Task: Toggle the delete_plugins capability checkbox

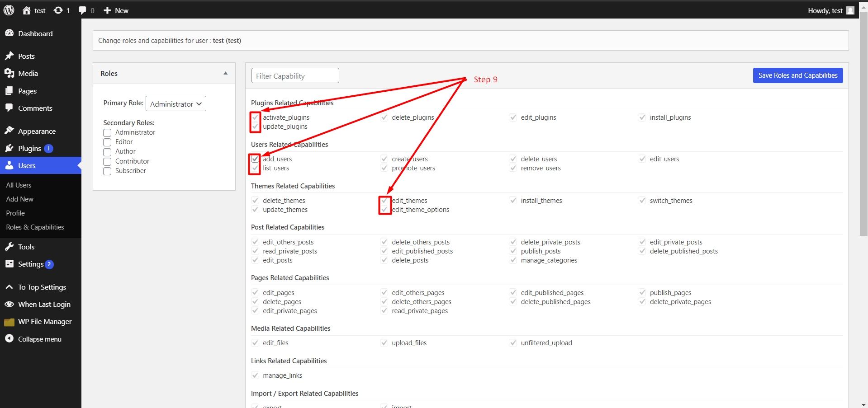Action: [384, 117]
